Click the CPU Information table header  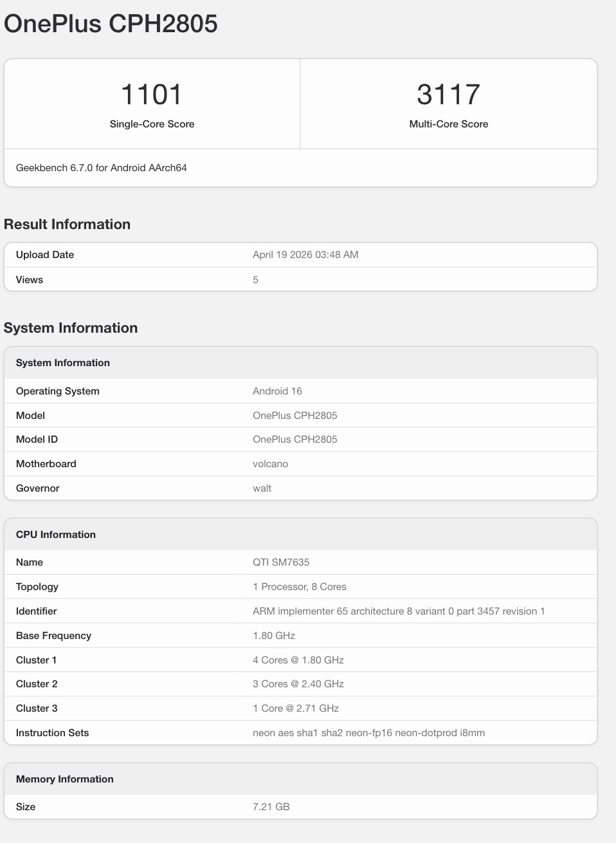[x=56, y=535]
